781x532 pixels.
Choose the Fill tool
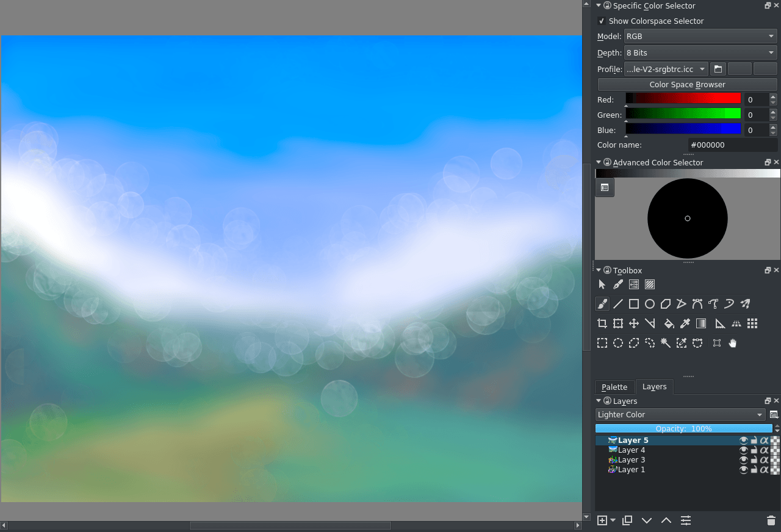click(669, 323)
